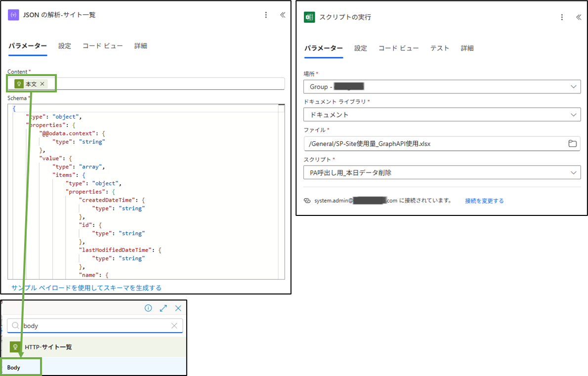The image size is (588, 376).
Task: Click the "items" schema line
Action: 69,175
